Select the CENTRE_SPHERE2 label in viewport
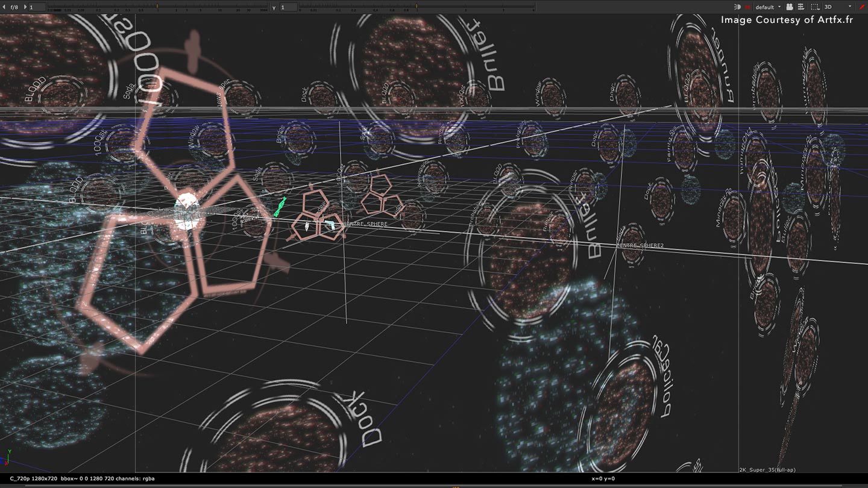Image resolution: width=868 pixels, height=488 pixels. (640, 246)
